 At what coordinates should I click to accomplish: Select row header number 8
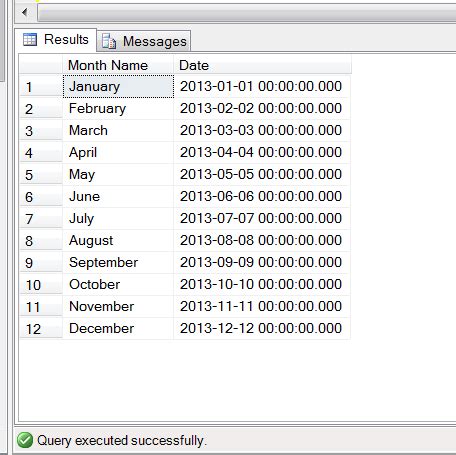click(41, 241)
